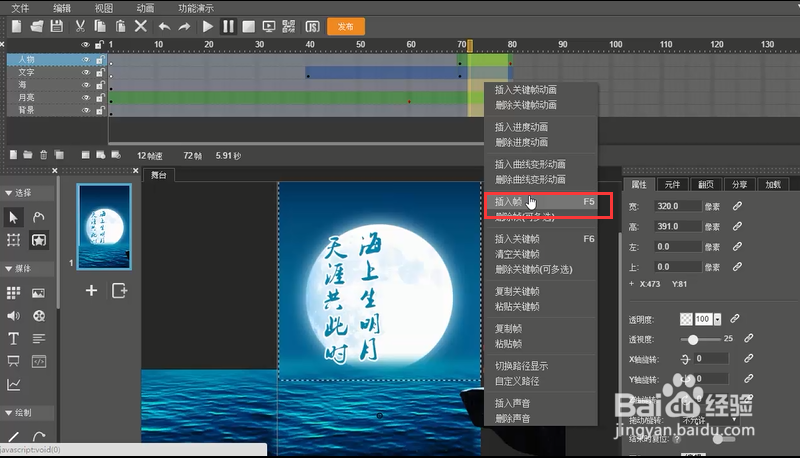
Task: Toggle lock on the 文字 layer
Action: coord(100,72)
